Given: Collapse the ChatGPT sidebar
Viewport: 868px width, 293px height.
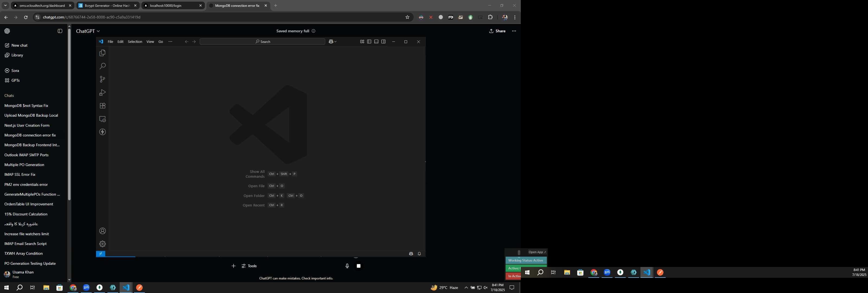Looking at the screenshot, I should [60, 31].
